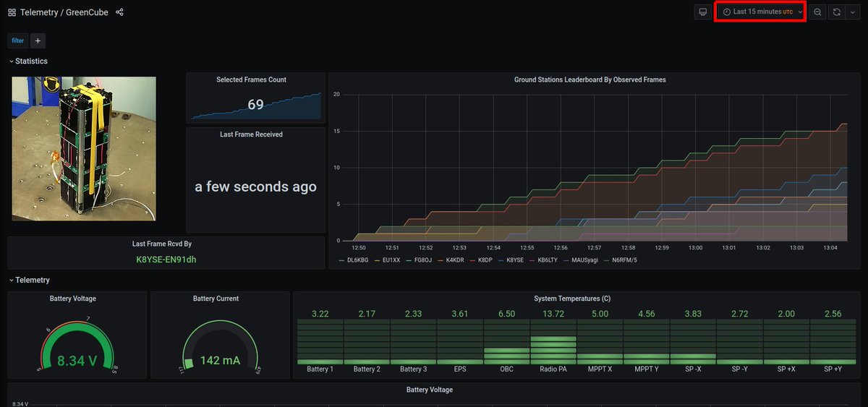Viewport: 868px width, 407px height.
Task: Open the Selected Frames Count panel title
Action: (x=252, y=80)
